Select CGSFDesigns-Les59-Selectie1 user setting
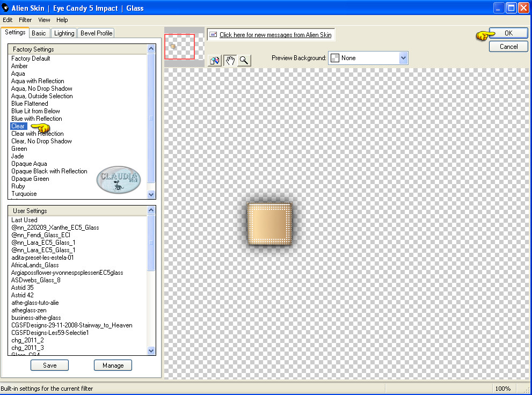The width and height of the screenshot is (532, 395). tap(50, 333)
